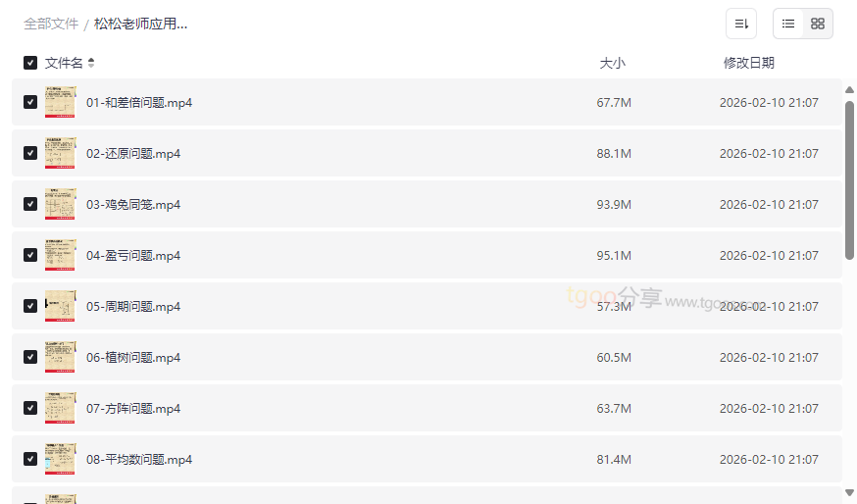Screen dimensions: 857x504
Task: Go to 全部文件 breadcrumb
Action: (x=51, y=24)
